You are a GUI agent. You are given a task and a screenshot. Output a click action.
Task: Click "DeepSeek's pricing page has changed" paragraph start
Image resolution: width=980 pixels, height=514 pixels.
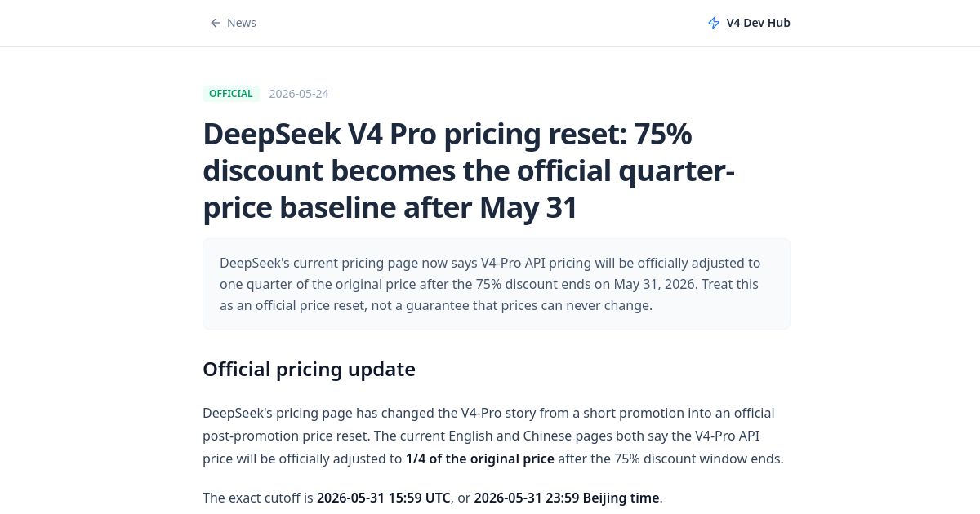[x=311, y=413]
